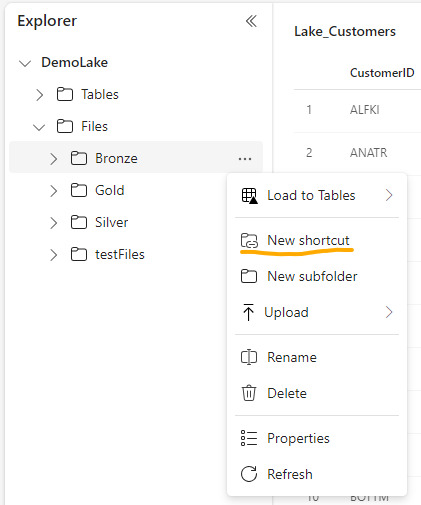Select the ALFKI cell in row 1

tap(365, 110)
